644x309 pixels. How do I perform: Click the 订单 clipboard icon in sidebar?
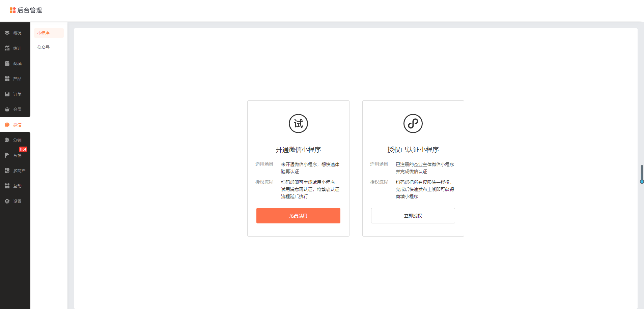tap(7, 94)
